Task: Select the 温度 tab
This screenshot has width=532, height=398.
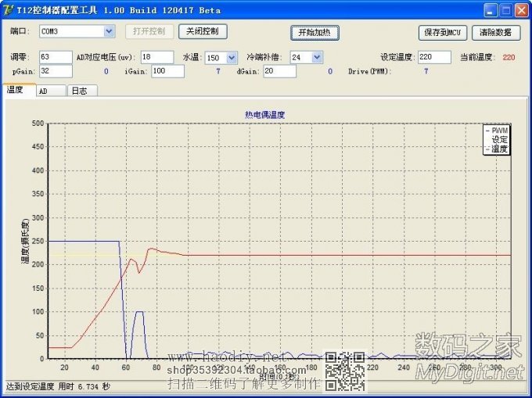Action: click(16, 90)
